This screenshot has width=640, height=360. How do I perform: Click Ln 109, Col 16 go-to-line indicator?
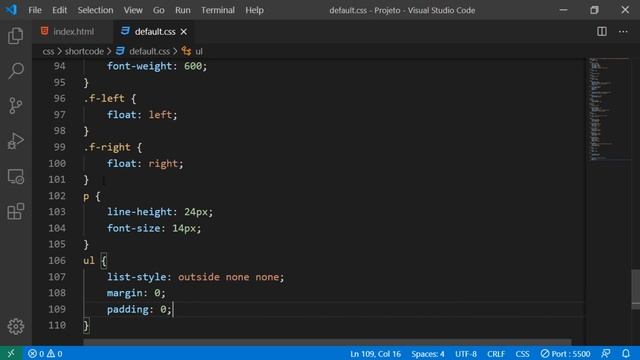tap(375, 354)
